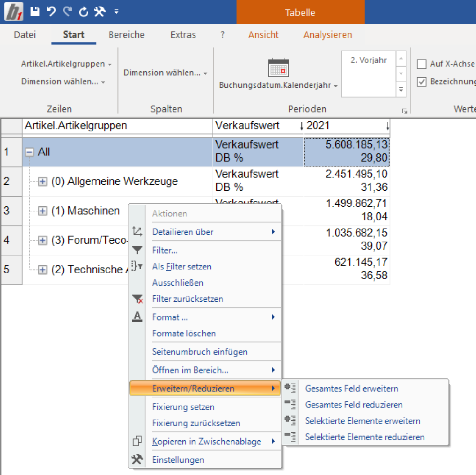Screen dimensions: 476x475
Task: Click the Gesamtes Feld erweitern icon
Action: pos(290,388)
